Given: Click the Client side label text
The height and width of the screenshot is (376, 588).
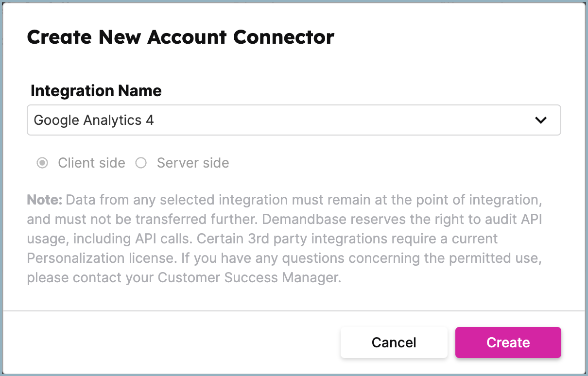Looking at the screenshot, I should [91, 163].
